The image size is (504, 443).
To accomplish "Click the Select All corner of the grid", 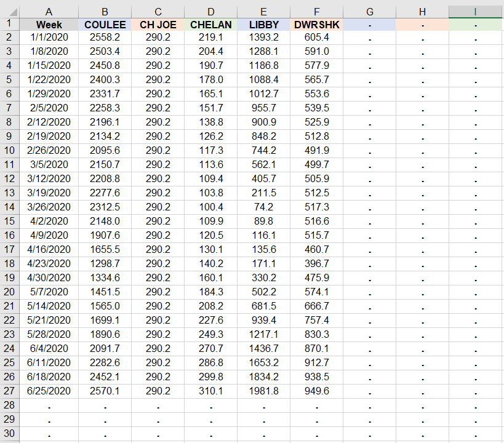I will point(9,11).
